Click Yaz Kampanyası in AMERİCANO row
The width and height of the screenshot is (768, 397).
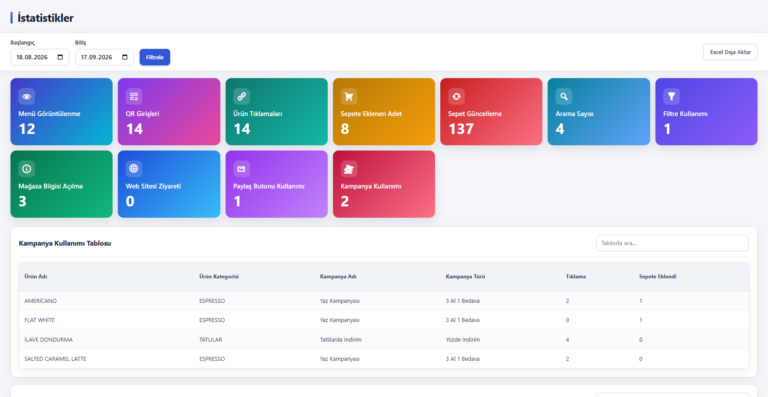click(339, 301)
